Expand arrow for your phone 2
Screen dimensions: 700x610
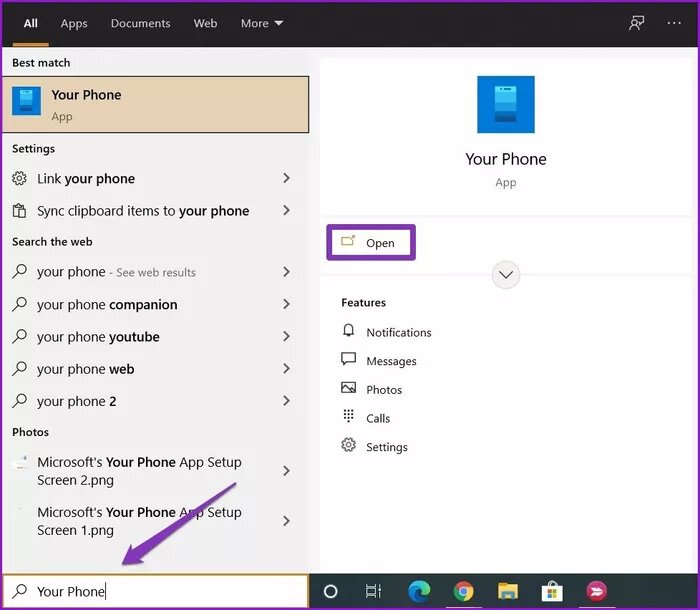(x=286, y=401)
